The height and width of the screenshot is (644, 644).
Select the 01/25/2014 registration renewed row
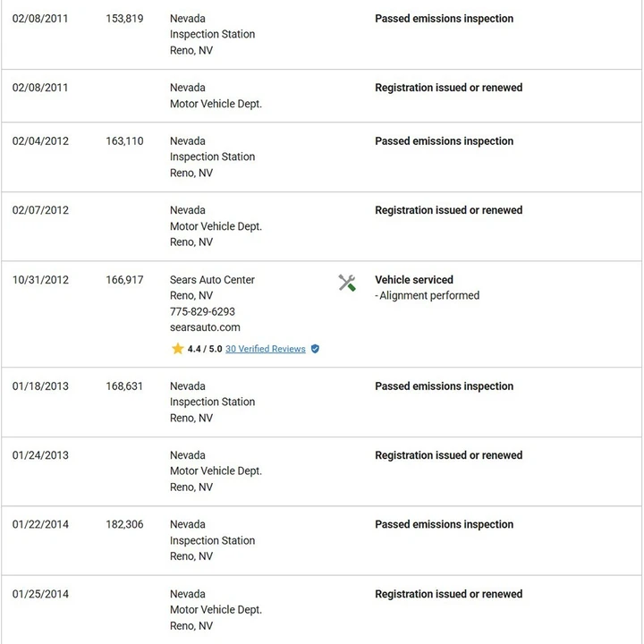[322, 610]
